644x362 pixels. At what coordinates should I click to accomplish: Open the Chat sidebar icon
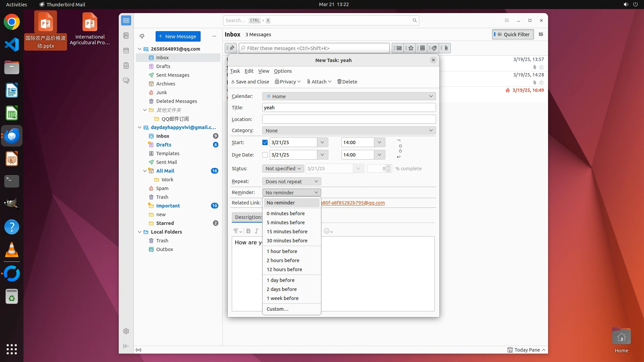coord(126,81)
